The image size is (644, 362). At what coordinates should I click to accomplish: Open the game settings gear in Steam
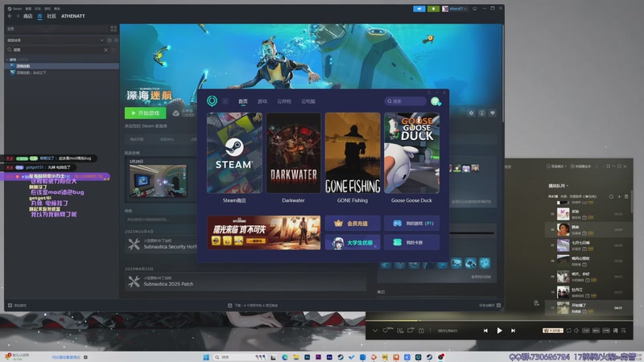click(471, 113)
